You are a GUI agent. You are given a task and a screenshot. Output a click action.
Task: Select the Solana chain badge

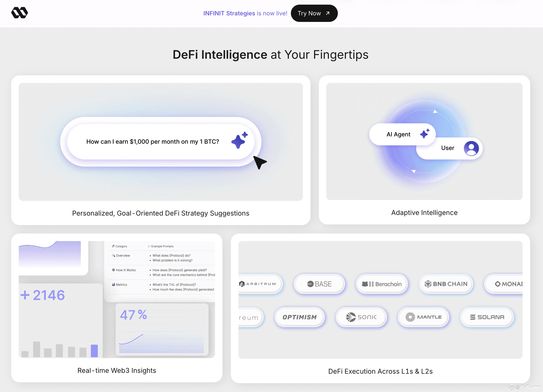(x=487, y=317)
